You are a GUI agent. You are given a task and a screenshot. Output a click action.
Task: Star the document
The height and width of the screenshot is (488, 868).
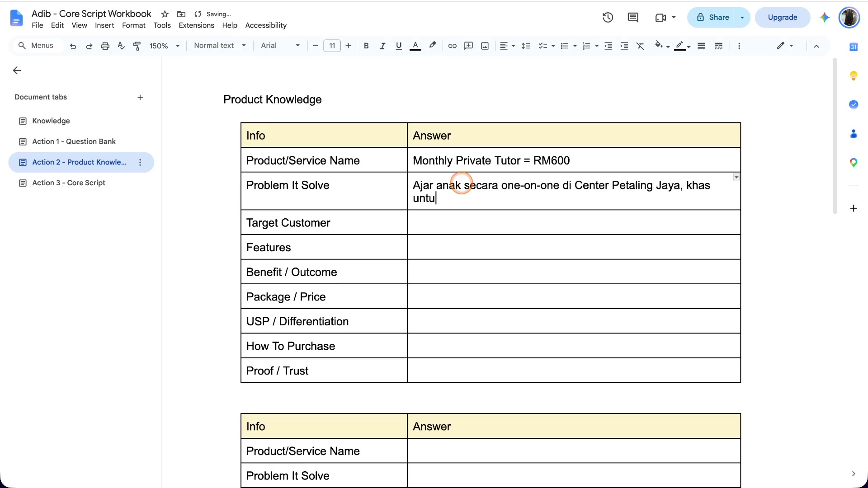165,14
